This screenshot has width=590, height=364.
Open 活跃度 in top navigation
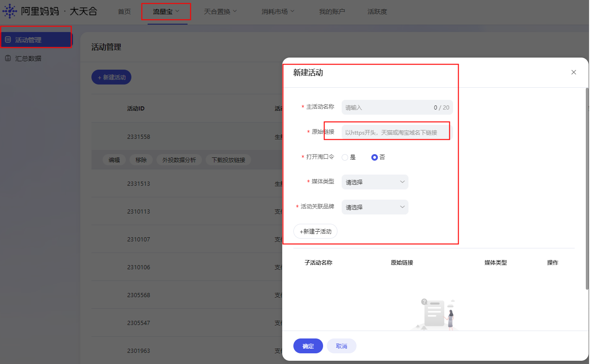point(377,12)
